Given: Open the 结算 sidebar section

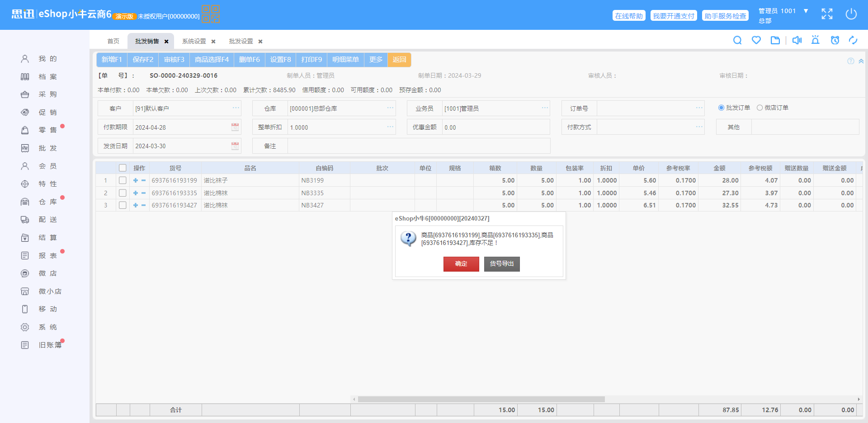Looking at the screenshot, I should (39, 238).
